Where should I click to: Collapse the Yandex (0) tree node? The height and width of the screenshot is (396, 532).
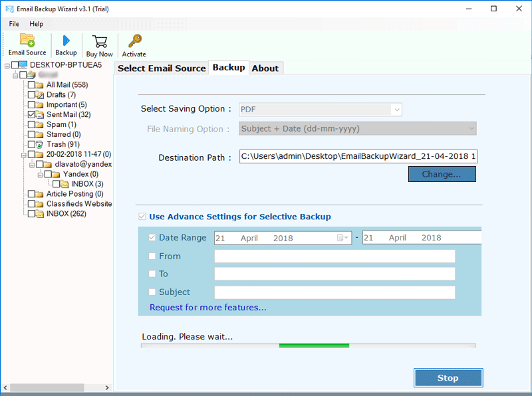[x=40, y=175]
